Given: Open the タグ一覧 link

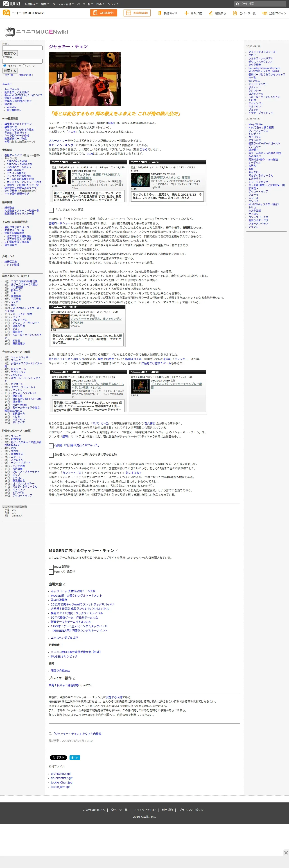Looking at the screenshot, I should pos(9,75).
